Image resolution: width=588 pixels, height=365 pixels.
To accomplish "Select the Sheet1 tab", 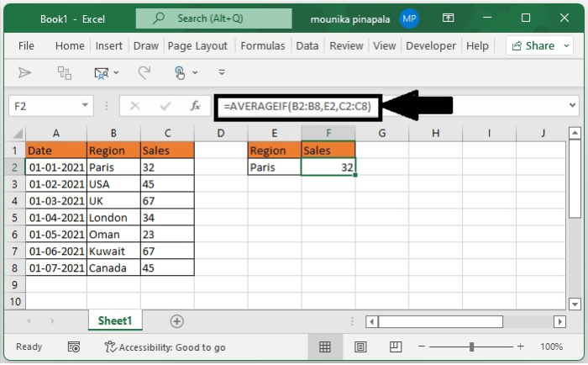I will 115,320.
